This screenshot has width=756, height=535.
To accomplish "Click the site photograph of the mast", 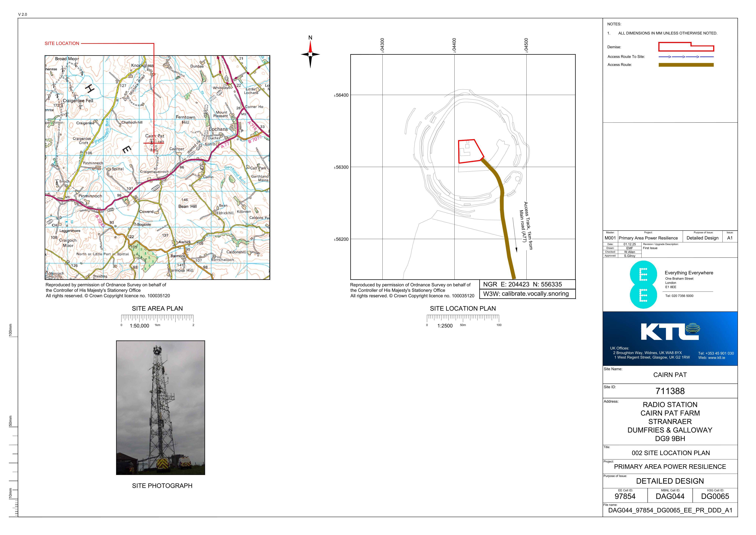I will point(160,408).
